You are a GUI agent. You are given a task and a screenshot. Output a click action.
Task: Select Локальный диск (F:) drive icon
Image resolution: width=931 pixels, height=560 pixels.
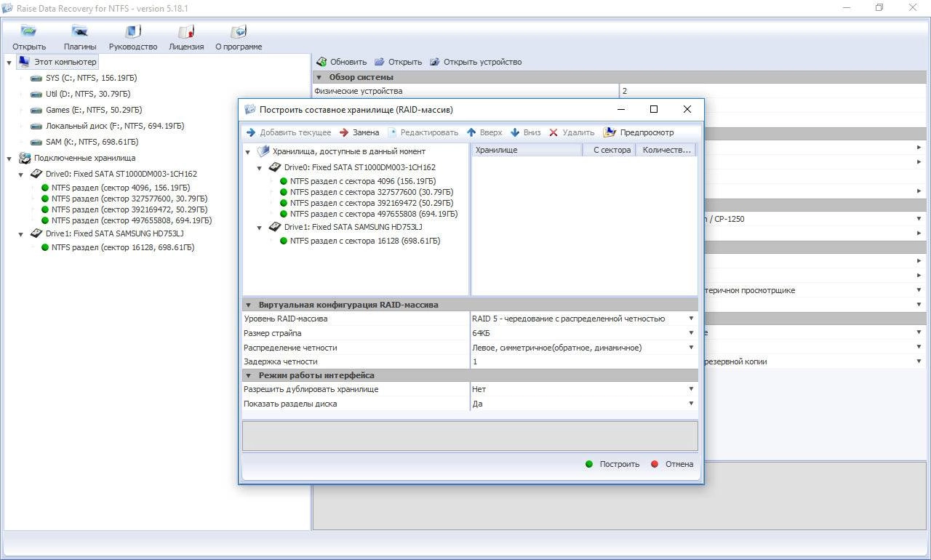[36, 126]
